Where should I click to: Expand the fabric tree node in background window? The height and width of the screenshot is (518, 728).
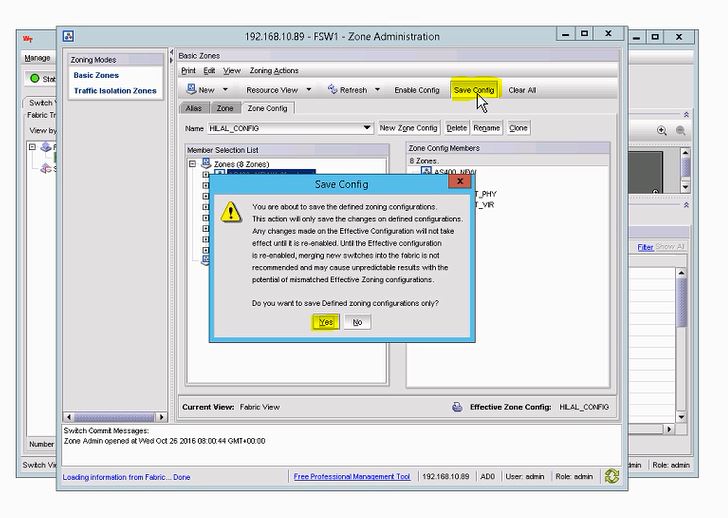click(x=32, y=147)
